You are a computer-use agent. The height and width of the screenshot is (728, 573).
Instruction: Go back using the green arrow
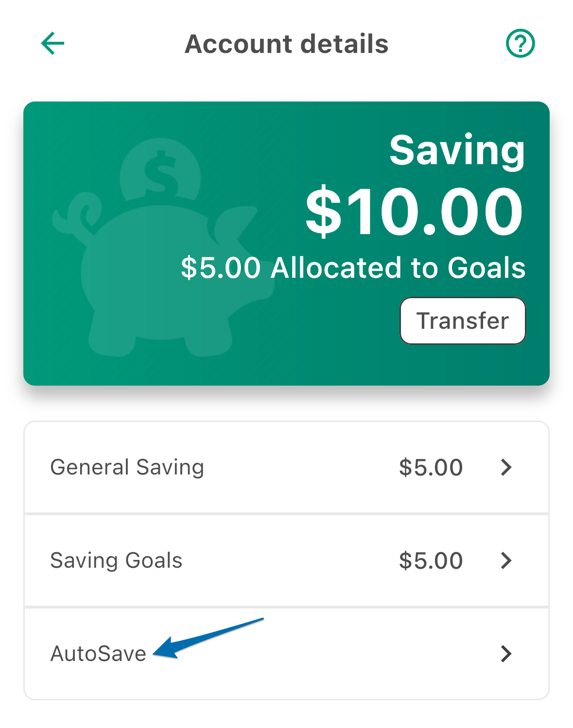[x=52, y=44]
